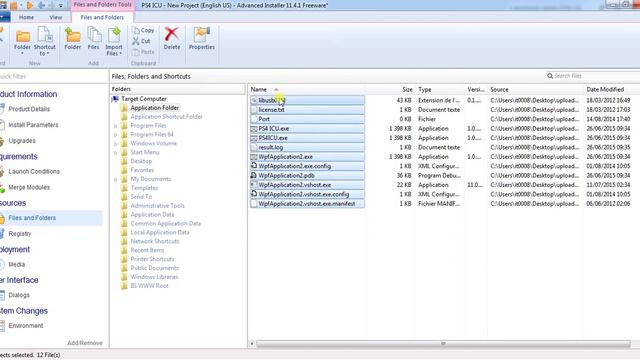Click the Copy clipboard button
The image size is (640, 360).
[x=143, y=30]
